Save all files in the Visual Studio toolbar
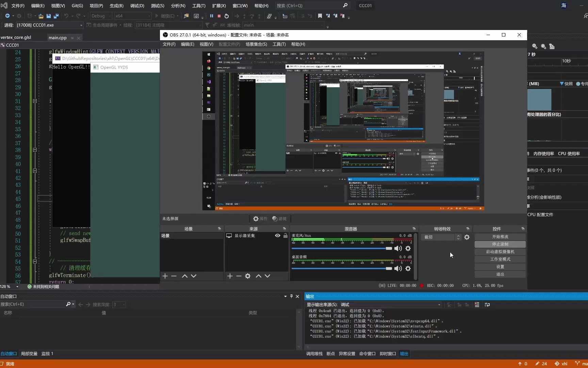 [56, 16]
